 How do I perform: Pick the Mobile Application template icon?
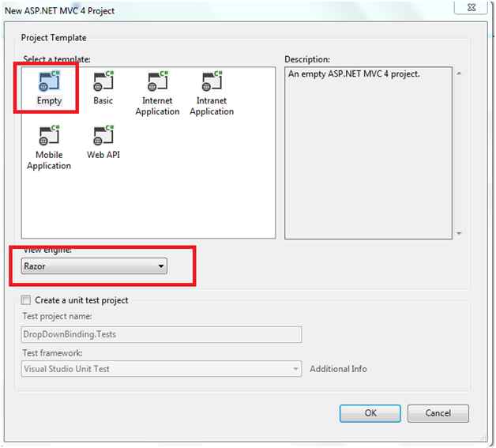(x=49, y=135)
